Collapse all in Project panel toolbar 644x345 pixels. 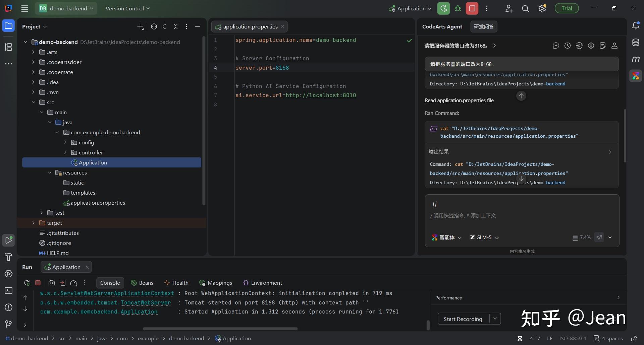pyautogui.click(x=176, y=26)
